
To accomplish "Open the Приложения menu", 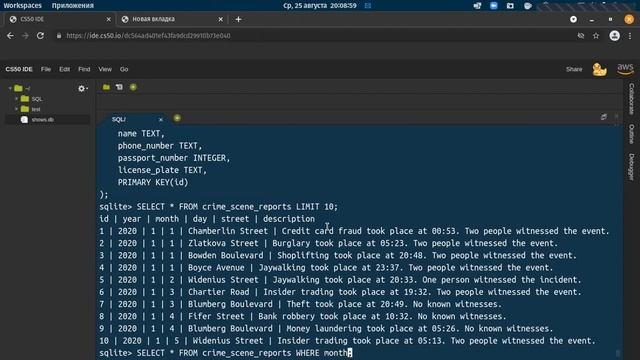I will pos(73,6).
